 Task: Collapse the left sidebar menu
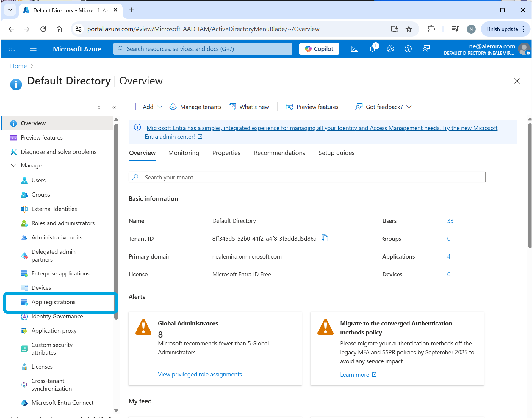pyautogui.click(x=114, y=107)
